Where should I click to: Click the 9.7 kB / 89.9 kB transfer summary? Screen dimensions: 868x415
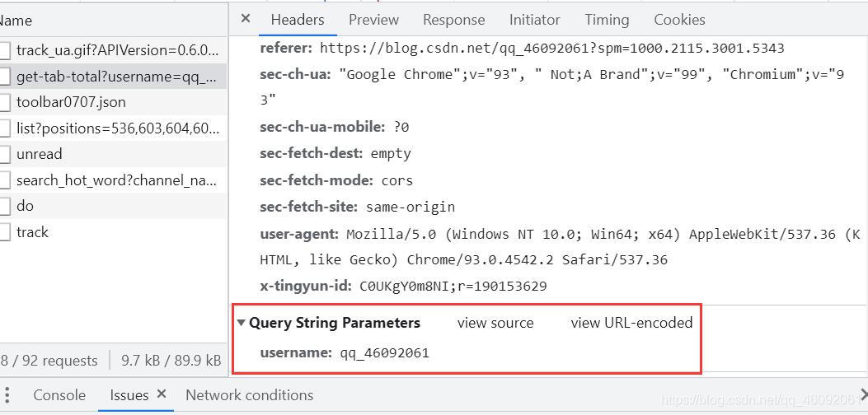tap(171, 361)
